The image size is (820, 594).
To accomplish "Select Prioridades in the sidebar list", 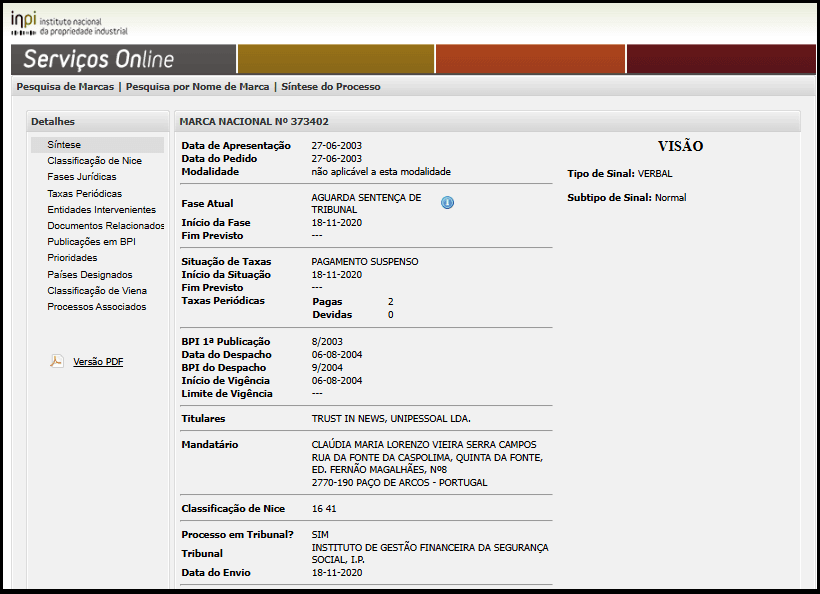I will [72, 258].
